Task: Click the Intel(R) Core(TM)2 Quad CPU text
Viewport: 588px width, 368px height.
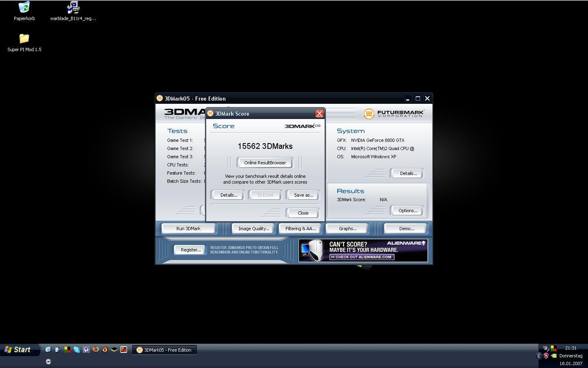Action: [383, 148]
